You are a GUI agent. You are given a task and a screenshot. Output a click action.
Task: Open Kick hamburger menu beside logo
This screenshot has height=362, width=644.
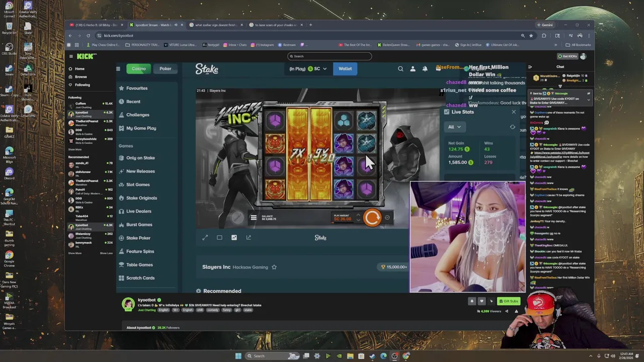coord(71,56)
